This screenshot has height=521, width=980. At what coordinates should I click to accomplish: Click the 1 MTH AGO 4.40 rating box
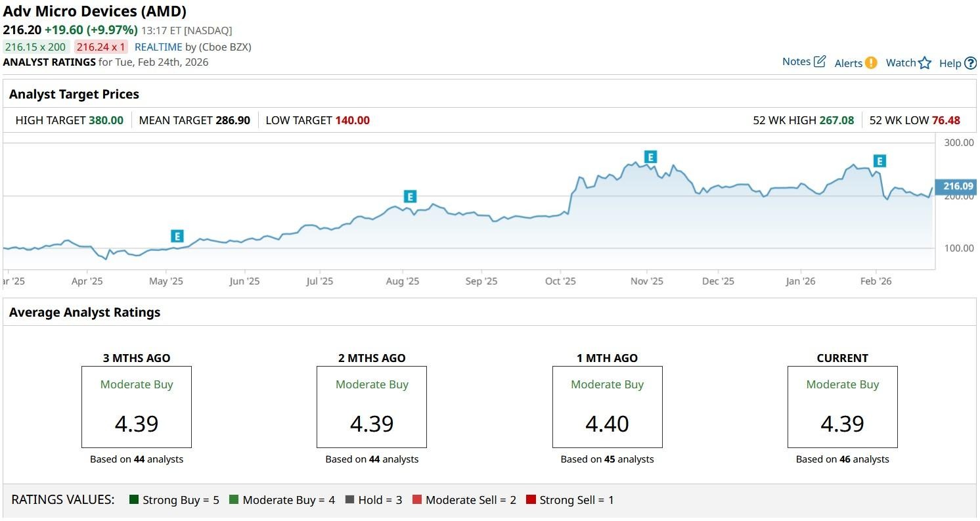[607, 407]
